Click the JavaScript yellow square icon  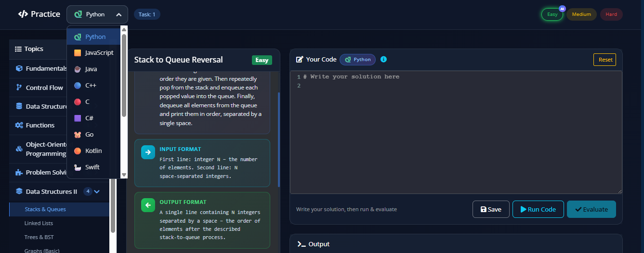[78, 53]
